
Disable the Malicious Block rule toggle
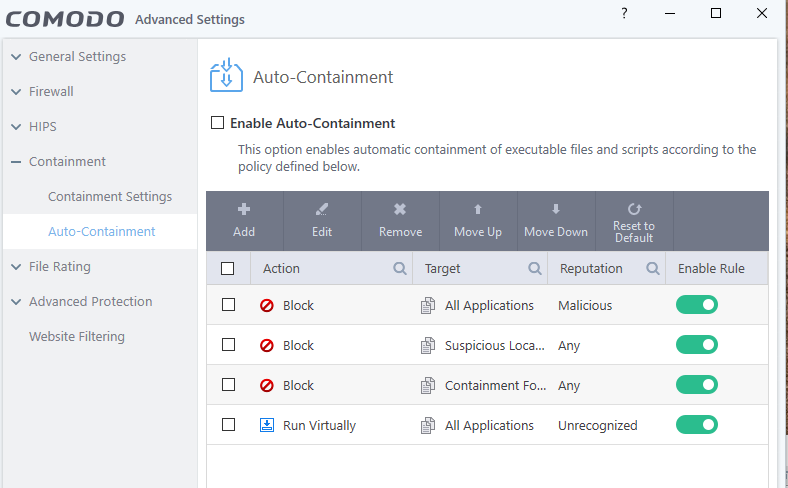pos(697,305)
